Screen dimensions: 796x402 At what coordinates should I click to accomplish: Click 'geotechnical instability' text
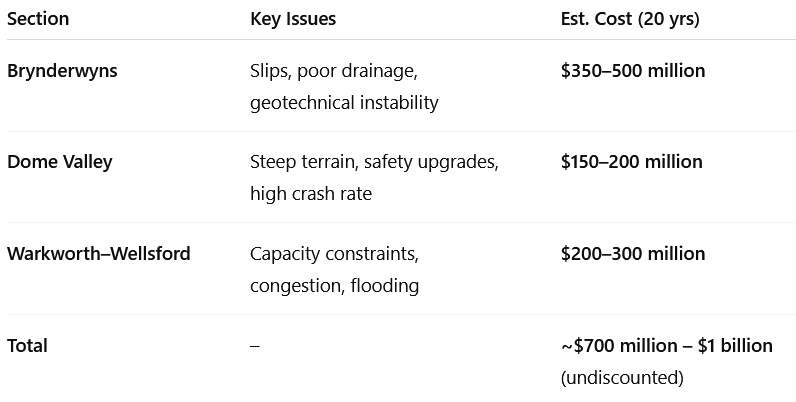click(x=344, y=103)
